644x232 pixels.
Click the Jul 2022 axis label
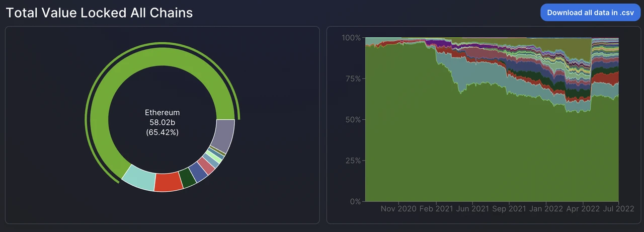tap(619, 208)
